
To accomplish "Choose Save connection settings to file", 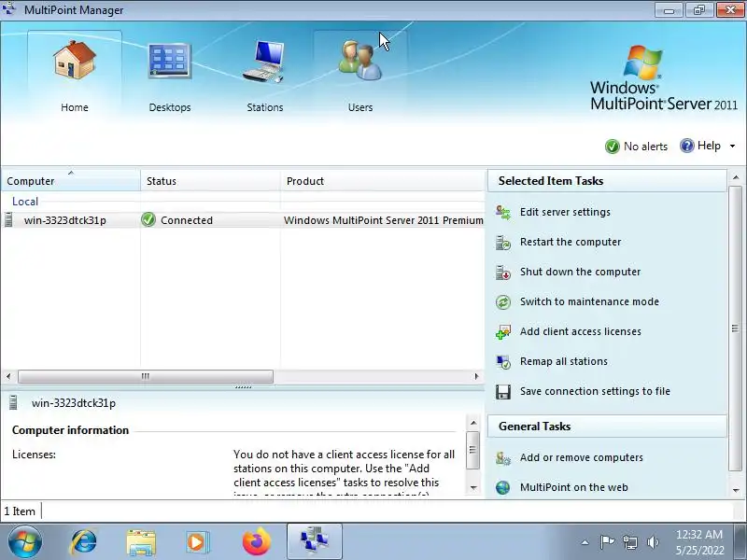I will pyautogui.click(x=595, y=391).
